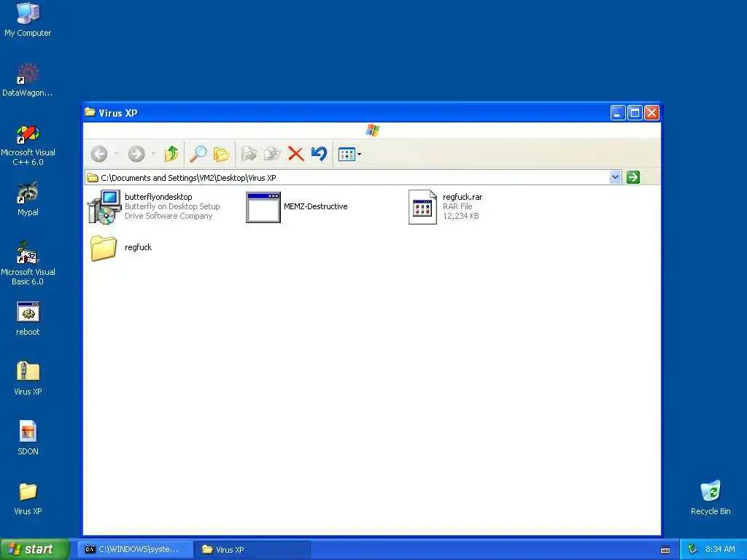Select the reboot desktop icon
This screenshot has height=560, width=747.
(28, 312)
